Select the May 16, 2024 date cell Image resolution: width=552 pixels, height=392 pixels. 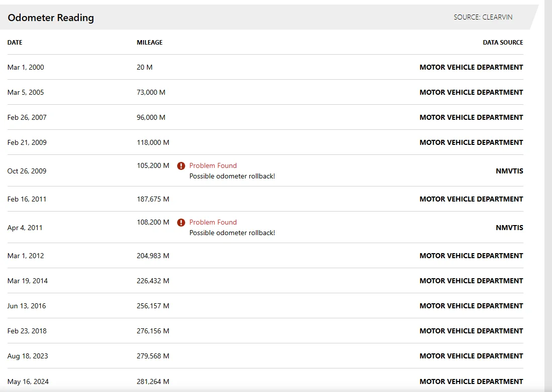coord(28,381)
